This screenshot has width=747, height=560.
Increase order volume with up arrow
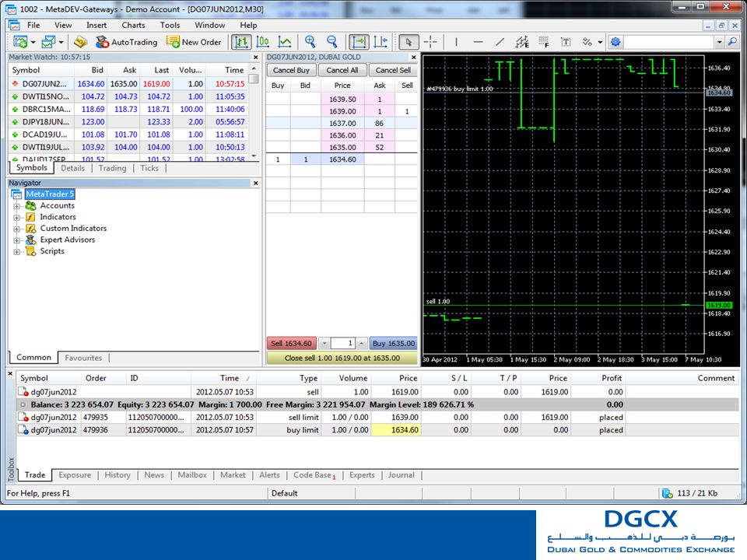(x=361, y=343)
